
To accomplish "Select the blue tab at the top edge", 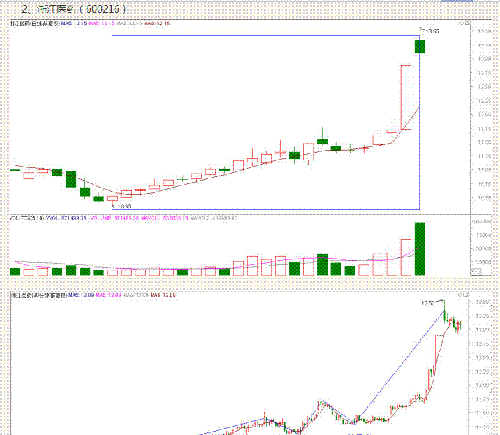I will [457, 1].
